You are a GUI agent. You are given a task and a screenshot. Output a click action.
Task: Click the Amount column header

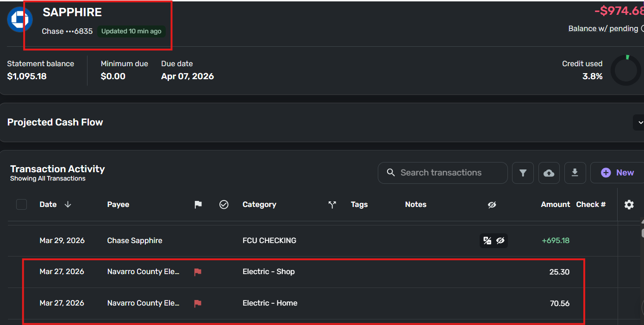(556, 205)
